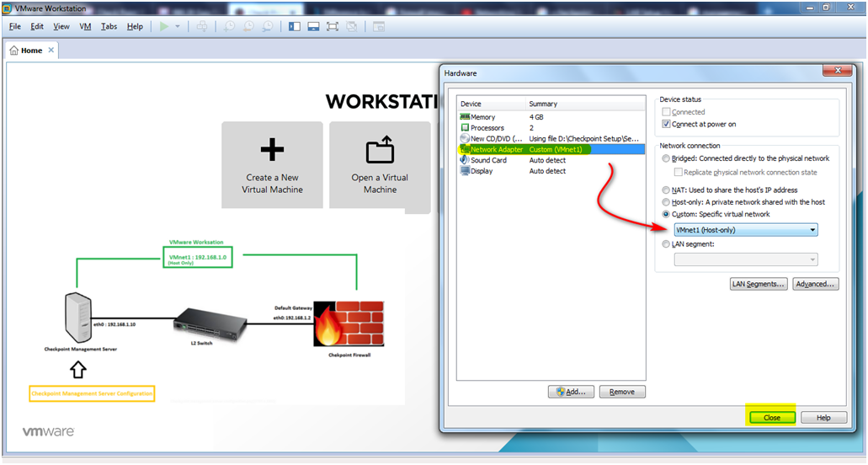Toggle Replicate physical network connection state
The height and width of the screenshot is (465, 868).
678,172
